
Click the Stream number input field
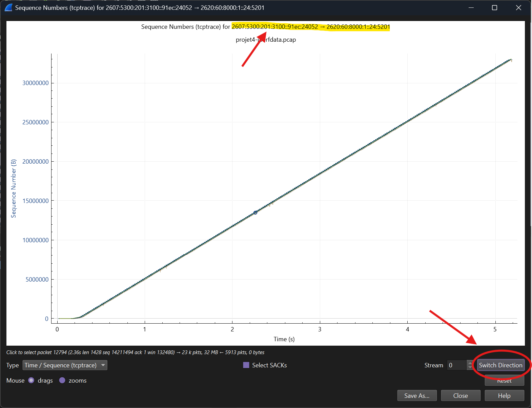pos(456,365)
